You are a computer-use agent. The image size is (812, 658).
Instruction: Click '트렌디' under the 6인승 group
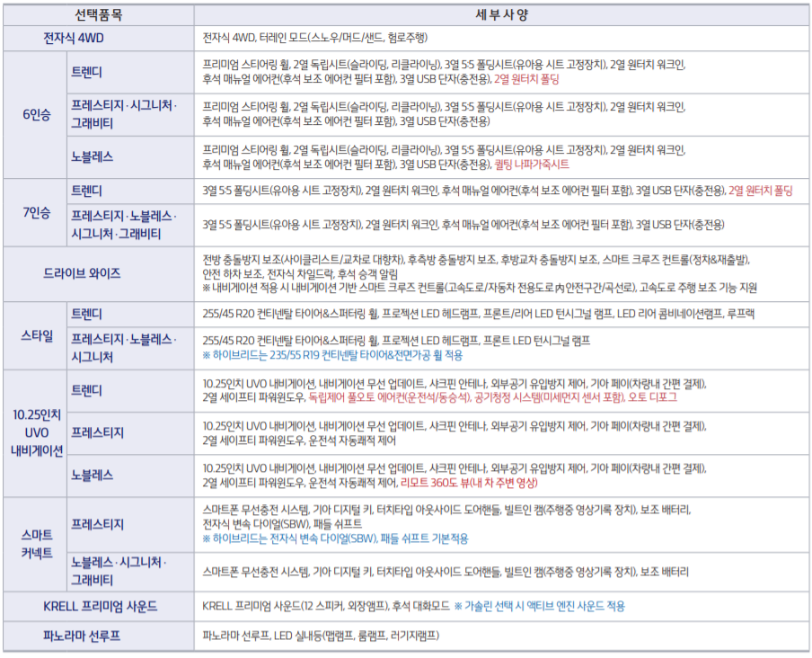click(x=87, y=72)
